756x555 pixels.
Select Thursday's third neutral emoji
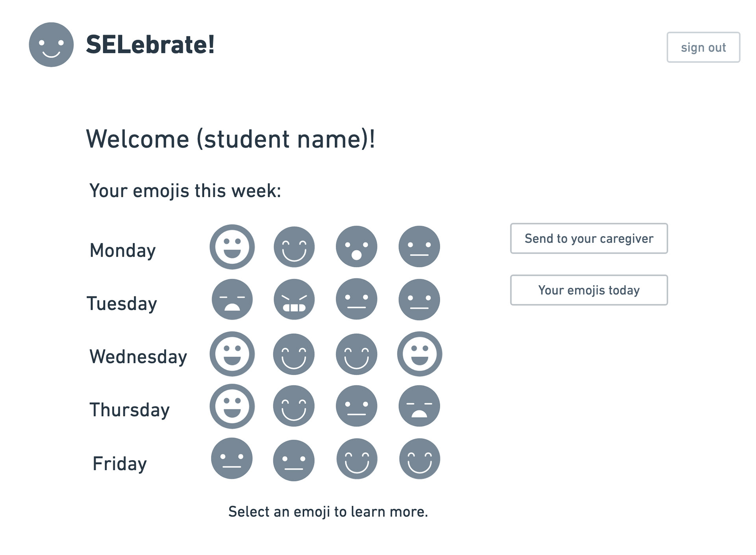point(356,406)
